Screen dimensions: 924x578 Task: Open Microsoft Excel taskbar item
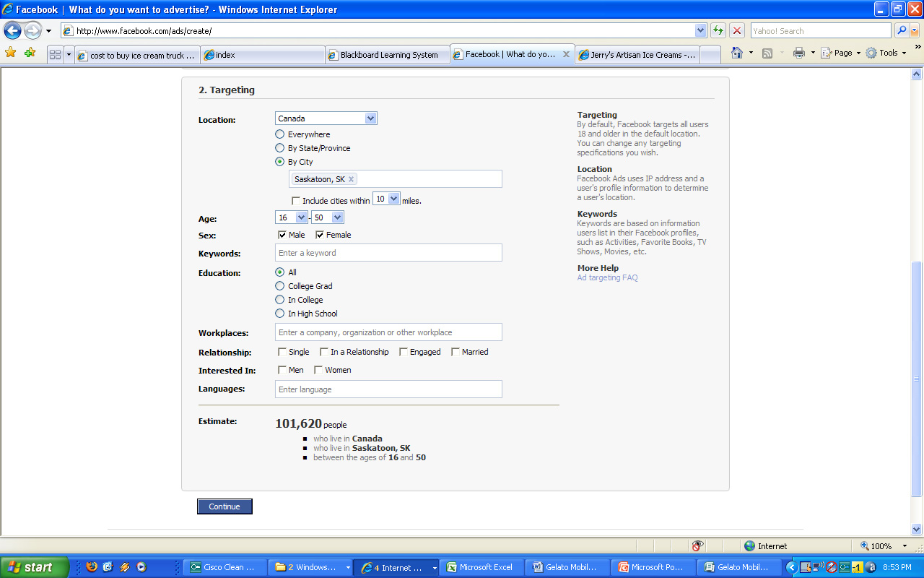[481, 567]
